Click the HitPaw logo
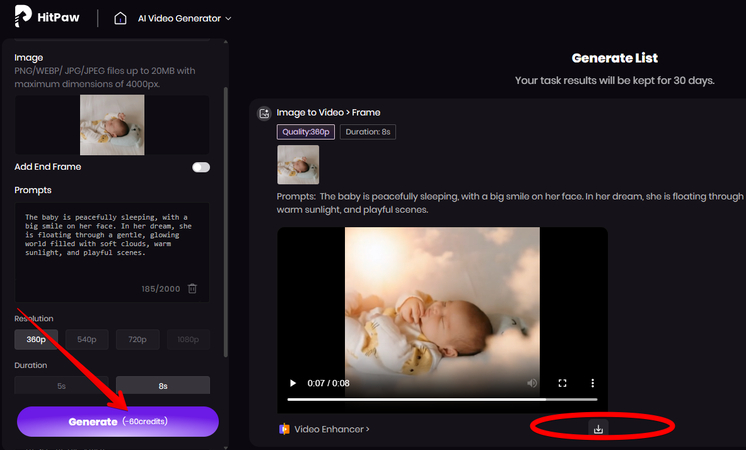Screen dimensions: 746x450 tap(47, 17)
